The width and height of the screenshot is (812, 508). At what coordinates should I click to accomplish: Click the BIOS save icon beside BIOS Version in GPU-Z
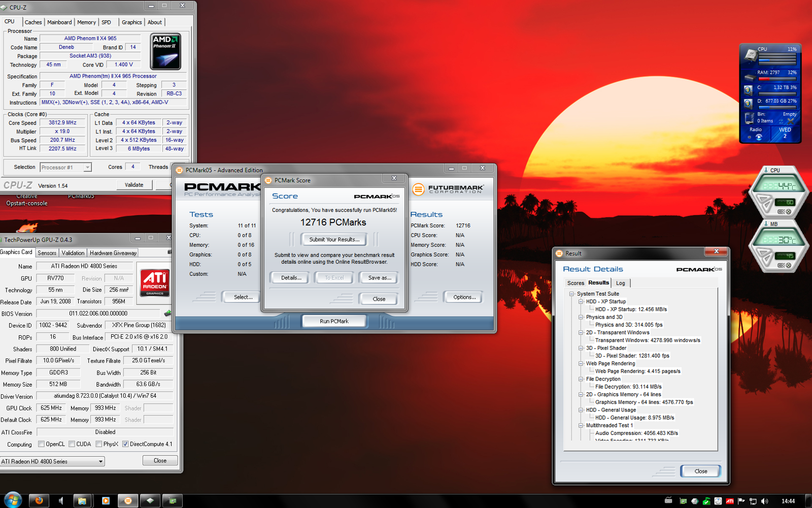[167, 313]
